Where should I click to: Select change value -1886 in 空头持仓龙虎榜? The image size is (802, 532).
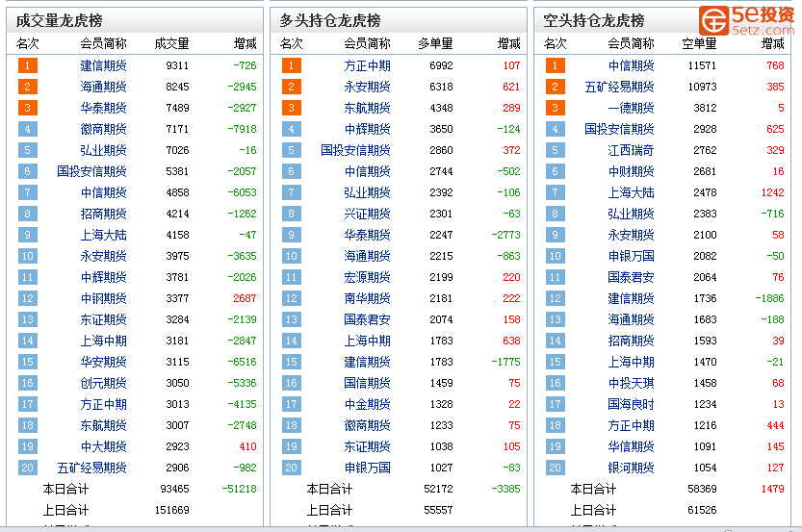pyautogui.click(x=770, y=298)
